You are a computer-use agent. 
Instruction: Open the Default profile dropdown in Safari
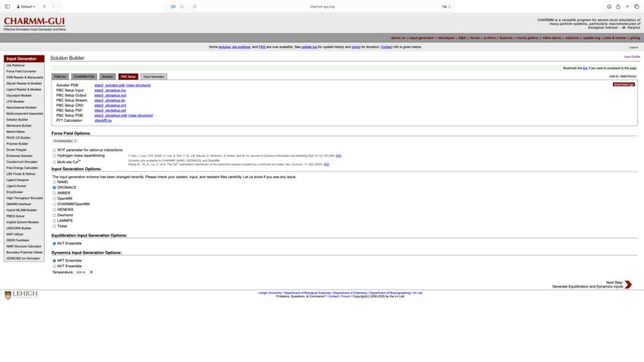[26, 6]
